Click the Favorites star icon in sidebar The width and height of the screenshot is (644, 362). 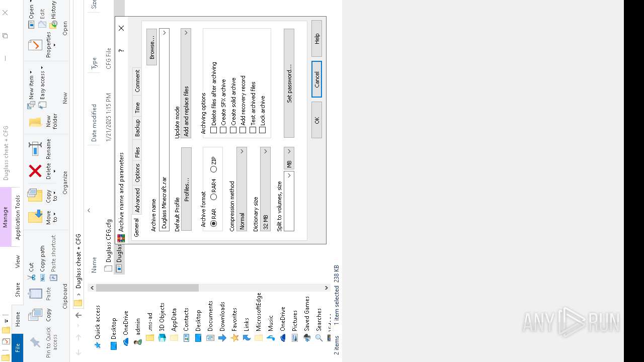click(234, 338)
